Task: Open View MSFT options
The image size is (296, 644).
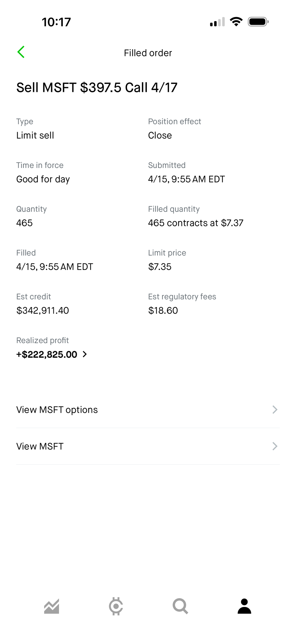Action: (57, 410)
